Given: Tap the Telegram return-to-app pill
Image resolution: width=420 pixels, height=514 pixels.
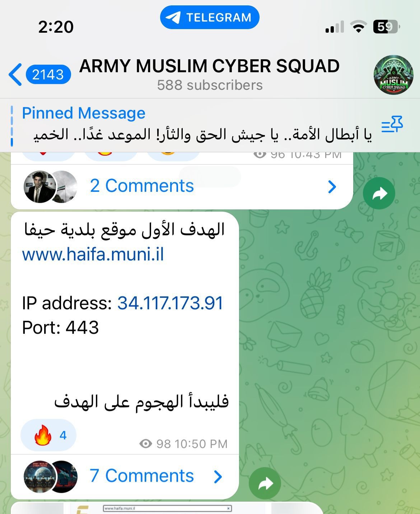Looking at the screenshot, I should [210, 17].
